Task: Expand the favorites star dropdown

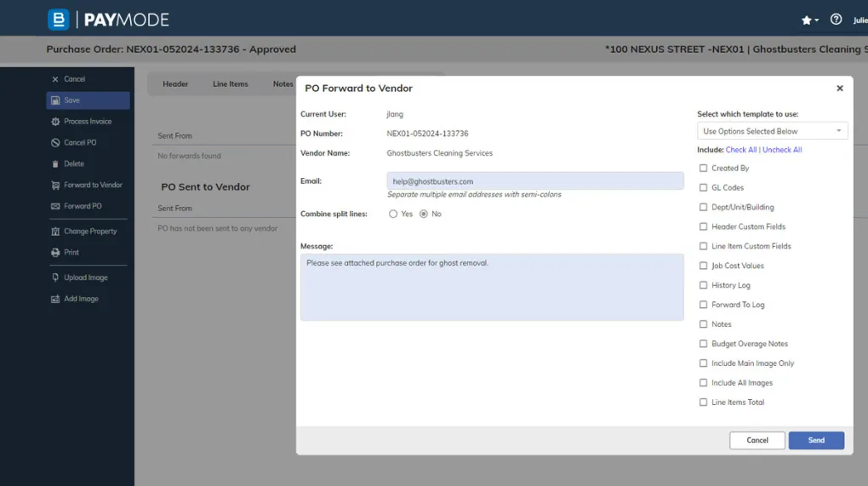Action: click(x=810, y=20)
